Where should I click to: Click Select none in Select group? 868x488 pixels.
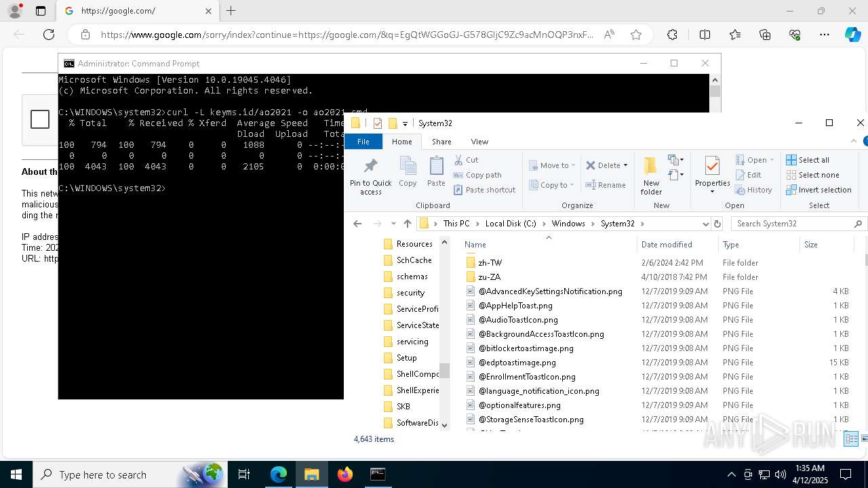tap(812, 175)
